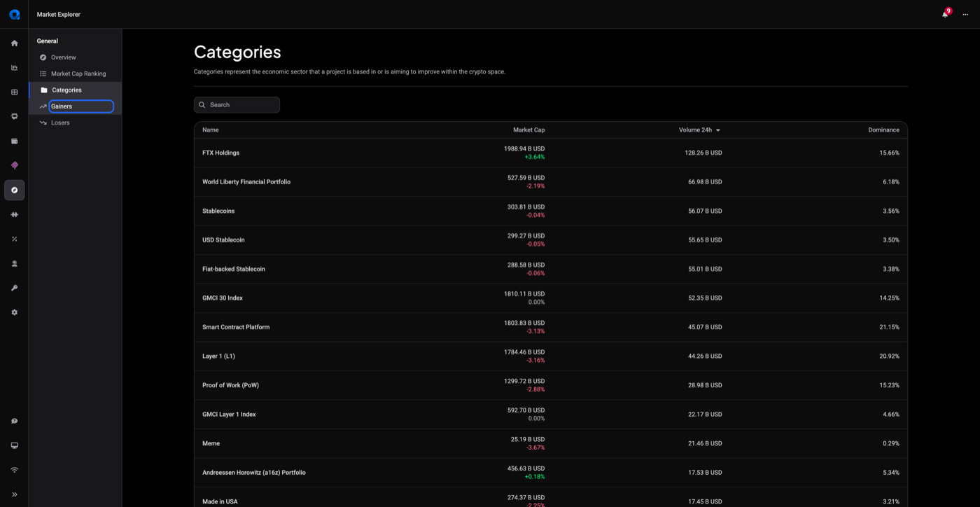
Task: Select Categories in the General menu
Action: 75,90
